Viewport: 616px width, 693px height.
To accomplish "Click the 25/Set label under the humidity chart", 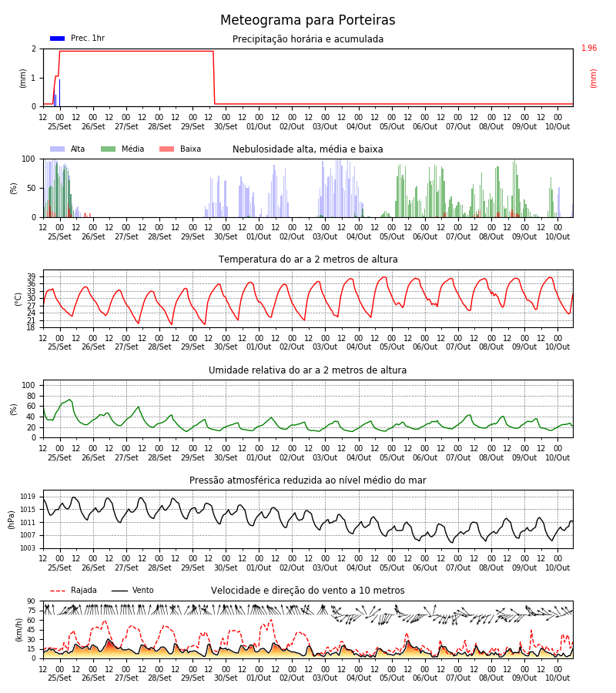I will pyautogui.click(x=59, y=457).
